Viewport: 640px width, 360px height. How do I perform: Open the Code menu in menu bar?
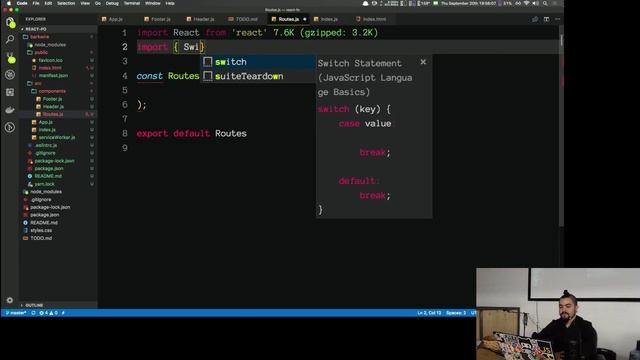(x=22, y=3)
